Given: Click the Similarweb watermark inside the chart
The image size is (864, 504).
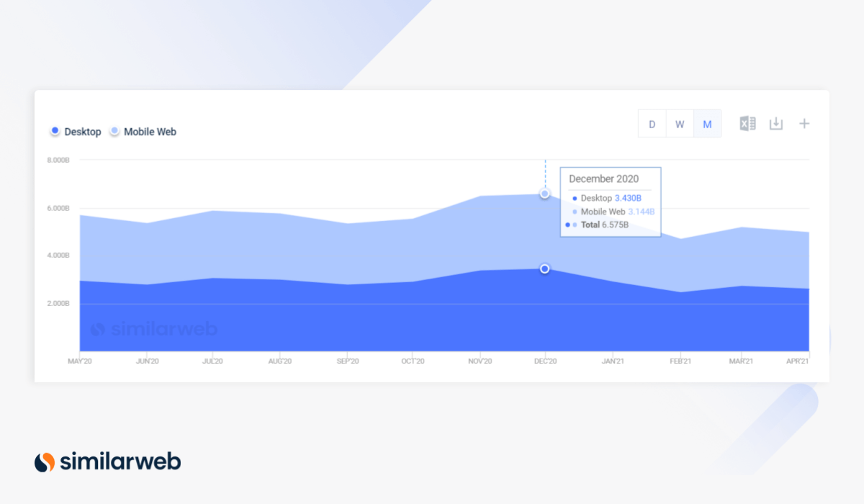Looking at the screenshot, I should tap(155, 328).
